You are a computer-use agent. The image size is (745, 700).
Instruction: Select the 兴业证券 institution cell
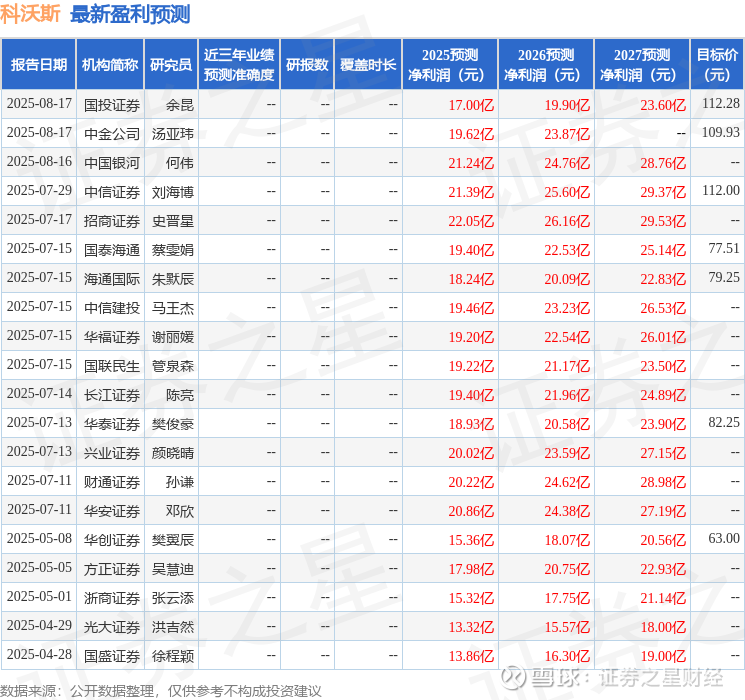[112, 452]
